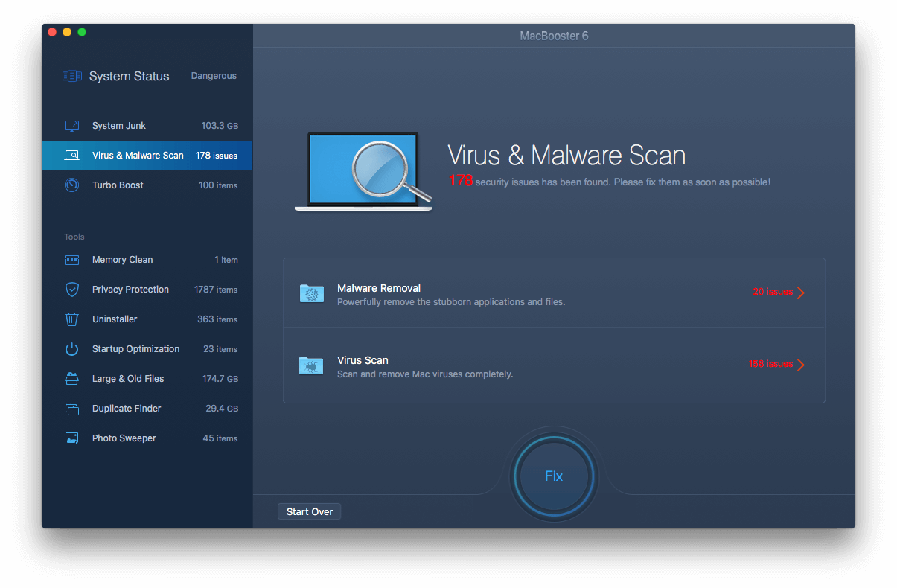Click the Virus Scan bug folder icon
This screenshot has width=897, height=588.
coord(311,365)
